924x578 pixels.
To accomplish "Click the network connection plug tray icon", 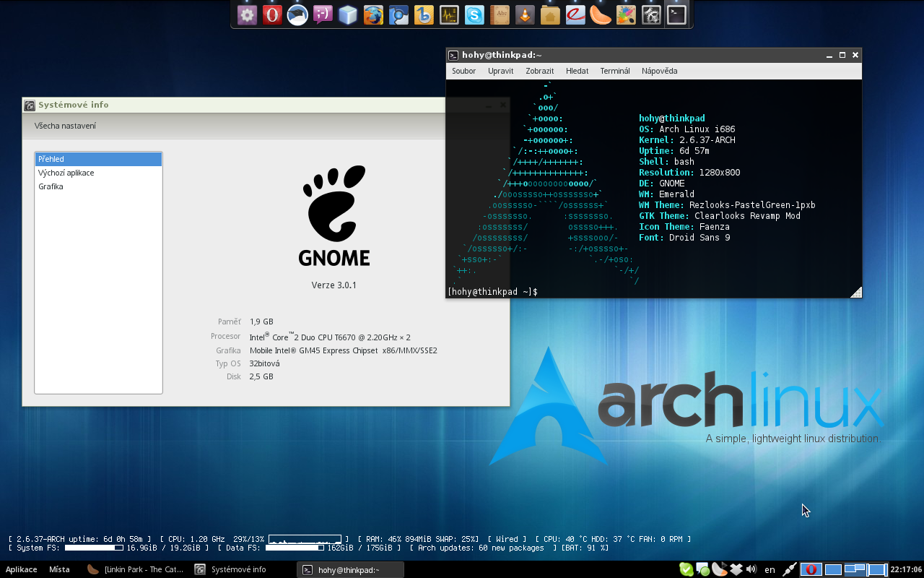I will point(790,569).
